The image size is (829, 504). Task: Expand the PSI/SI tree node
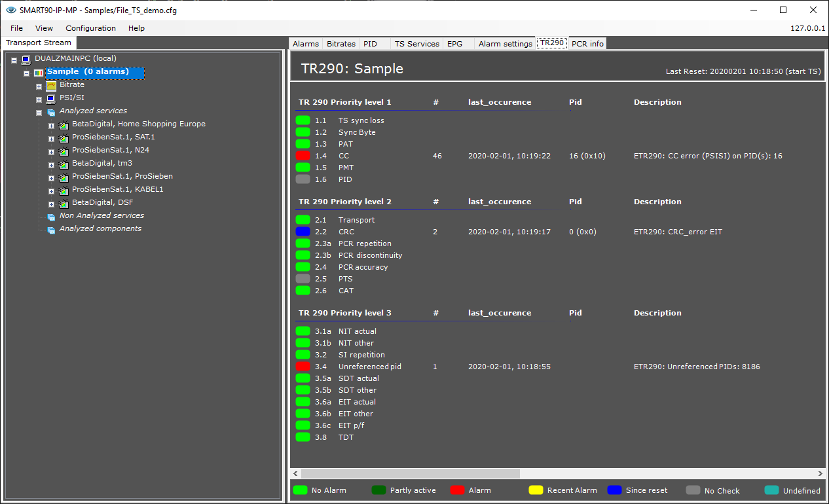(39, 99)
